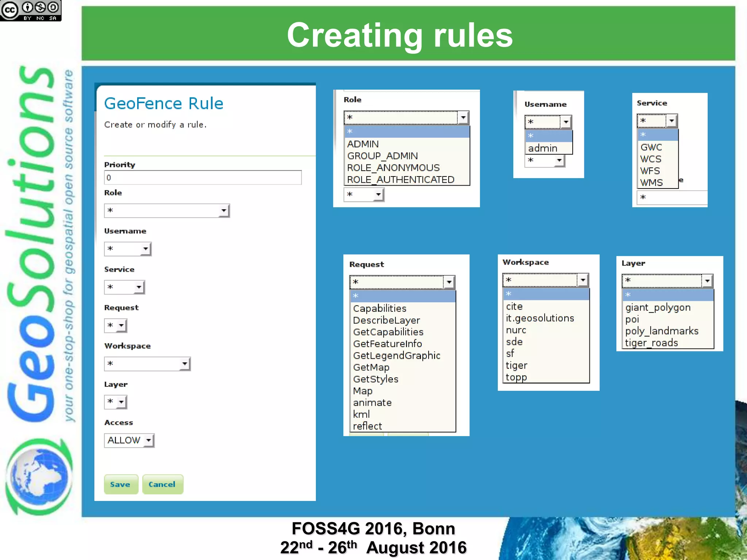The width and height of the screenshot is (747, 560).
Task: Select reflect in the Request list
Action: tap(403, 426)
